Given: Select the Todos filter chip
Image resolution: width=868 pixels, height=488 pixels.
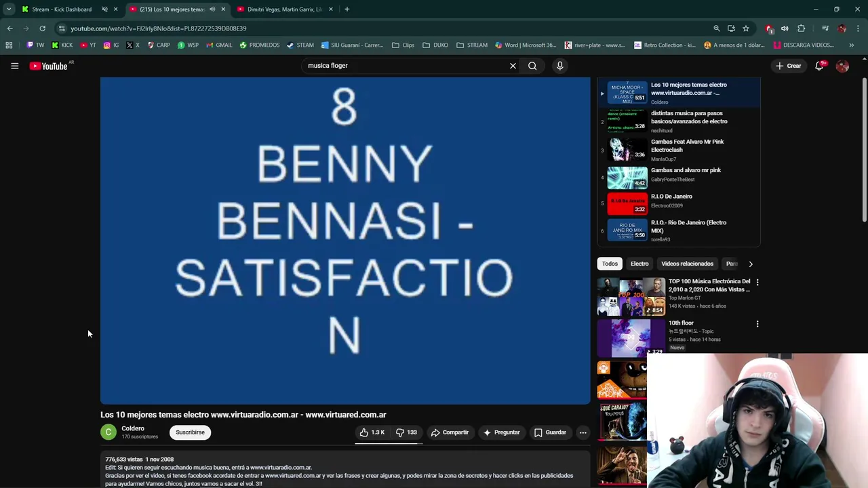Looking at the screenshot, I should pos(610,264).
